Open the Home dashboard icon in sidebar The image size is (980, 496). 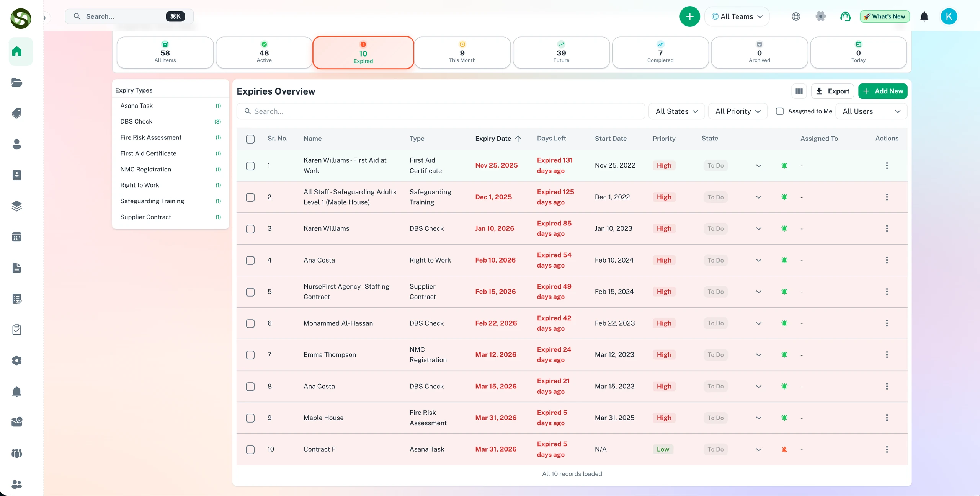pyautogui.click(x=17, y=51)
